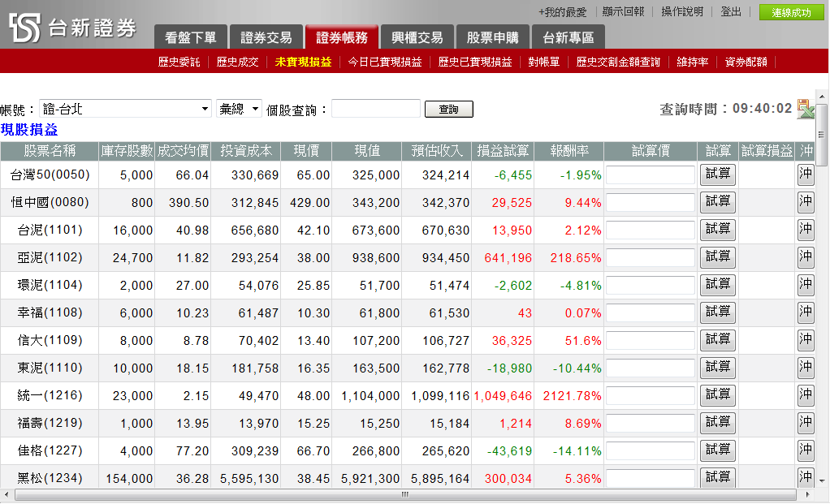Click 試算 button for 亞泥(1102)

point(717,257)
